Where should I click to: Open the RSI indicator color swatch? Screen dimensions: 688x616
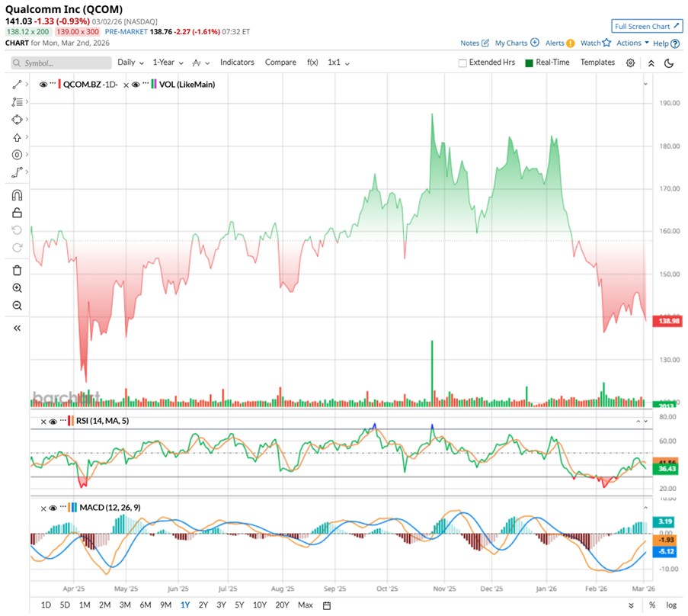[71, 421]
